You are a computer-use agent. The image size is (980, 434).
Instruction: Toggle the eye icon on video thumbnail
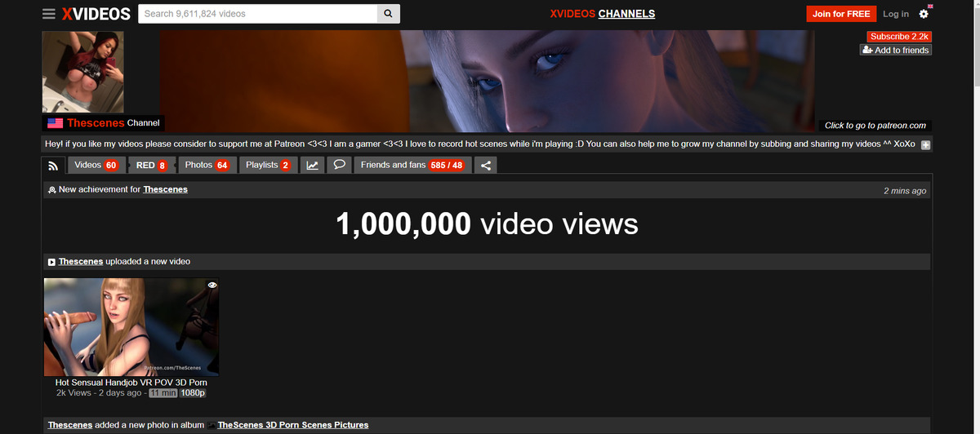tap(212, 286)
